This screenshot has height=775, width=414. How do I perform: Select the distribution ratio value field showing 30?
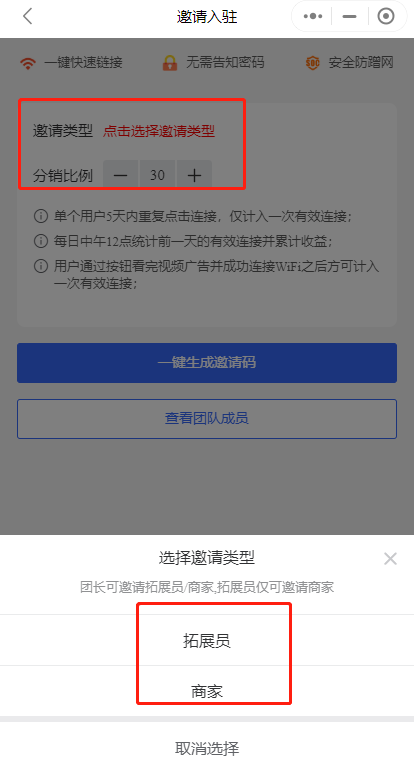[x=158, y=175]
